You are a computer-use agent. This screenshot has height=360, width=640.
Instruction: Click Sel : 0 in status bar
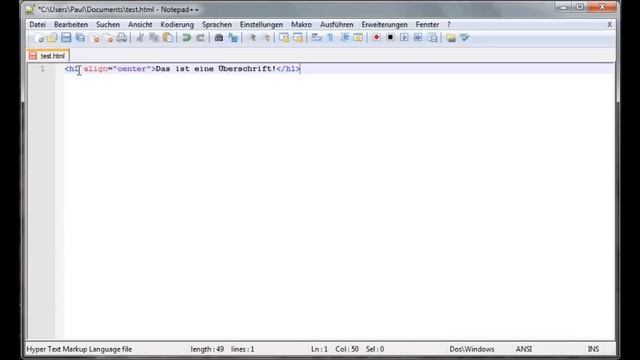tap(375, 349)
